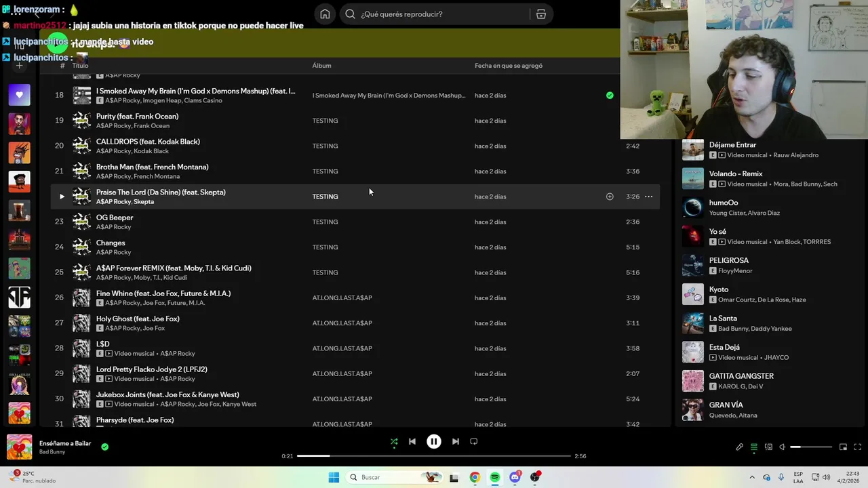Viewport: 868px width, 488px height.
Task: Toggle shuffle playback
Action: tap(394, 441)
